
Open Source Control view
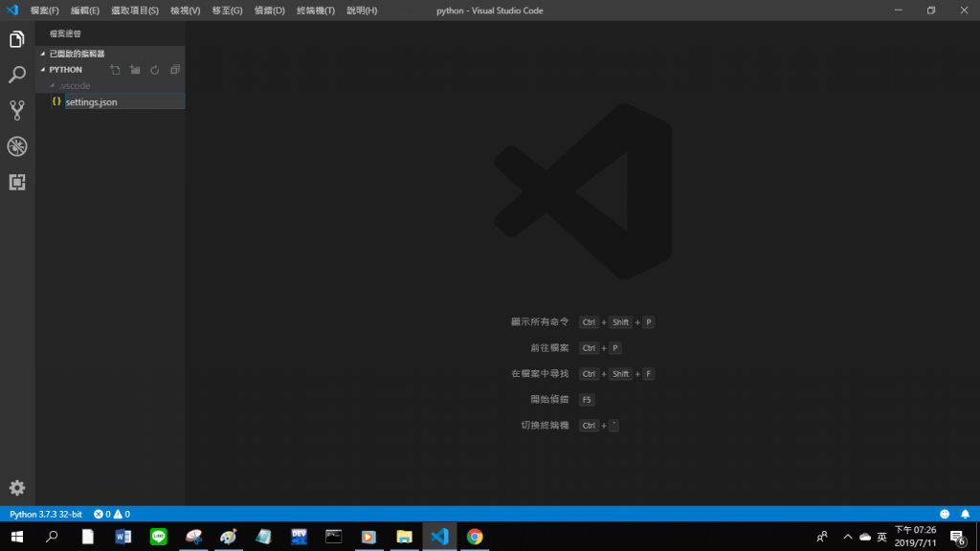click(x=17, y=111)
